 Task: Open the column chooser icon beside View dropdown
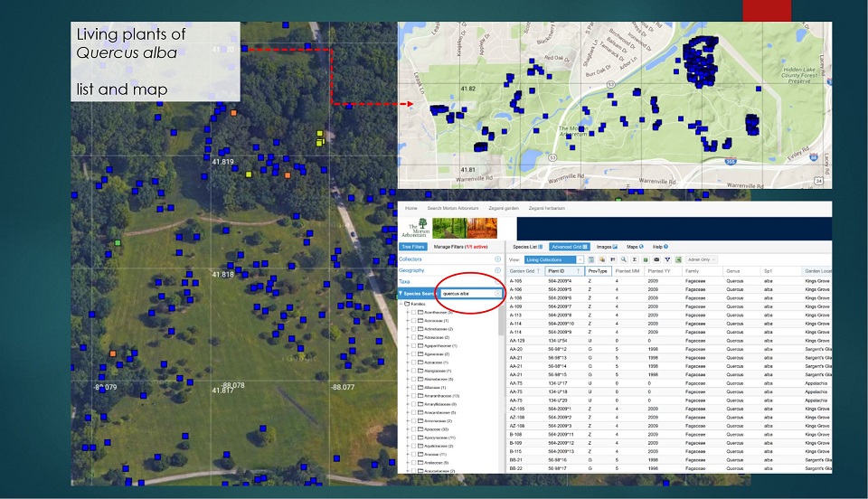click(x=591, y=259)
